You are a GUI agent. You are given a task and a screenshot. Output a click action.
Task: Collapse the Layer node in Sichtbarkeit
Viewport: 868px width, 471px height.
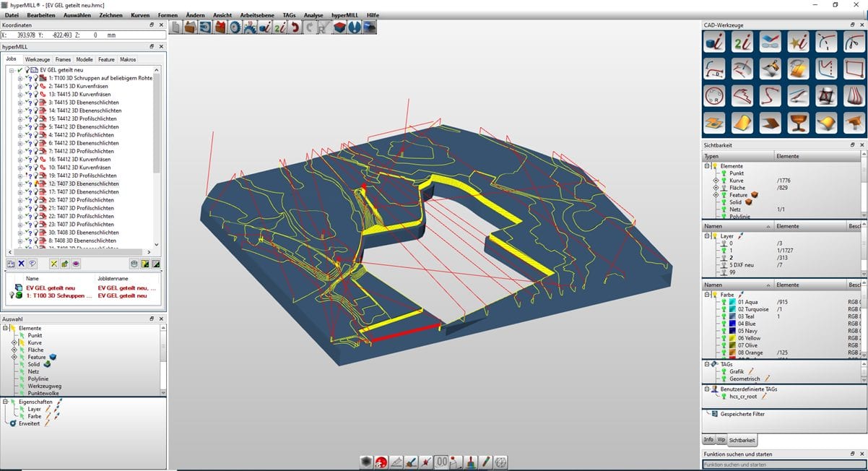pyautogui.click(x=707, y=236)
